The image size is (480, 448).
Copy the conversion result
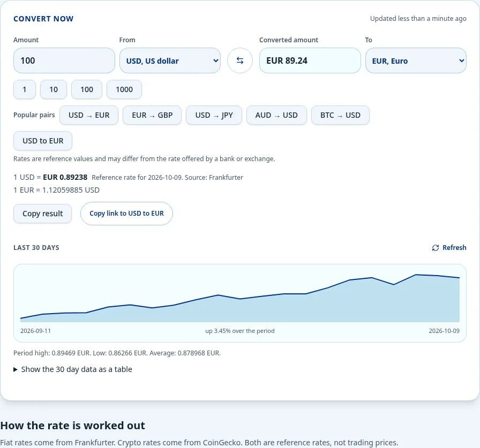pyautogui.click(x=42, y=214)
